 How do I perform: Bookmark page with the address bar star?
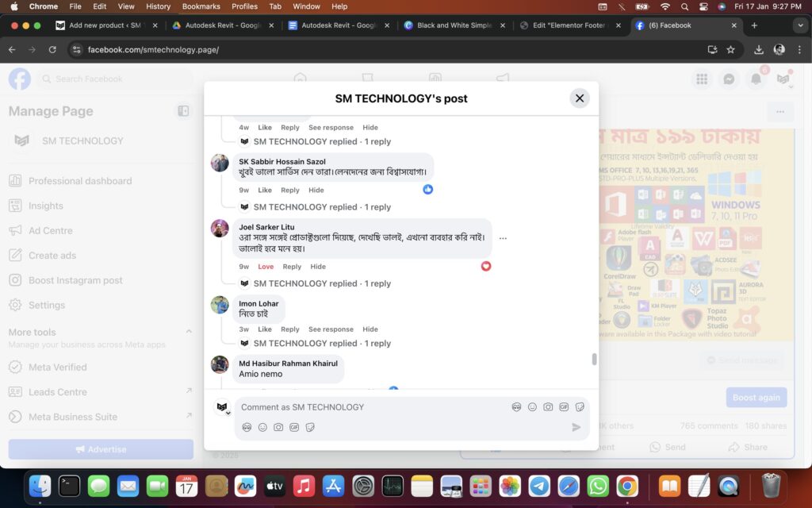point(730,49)
